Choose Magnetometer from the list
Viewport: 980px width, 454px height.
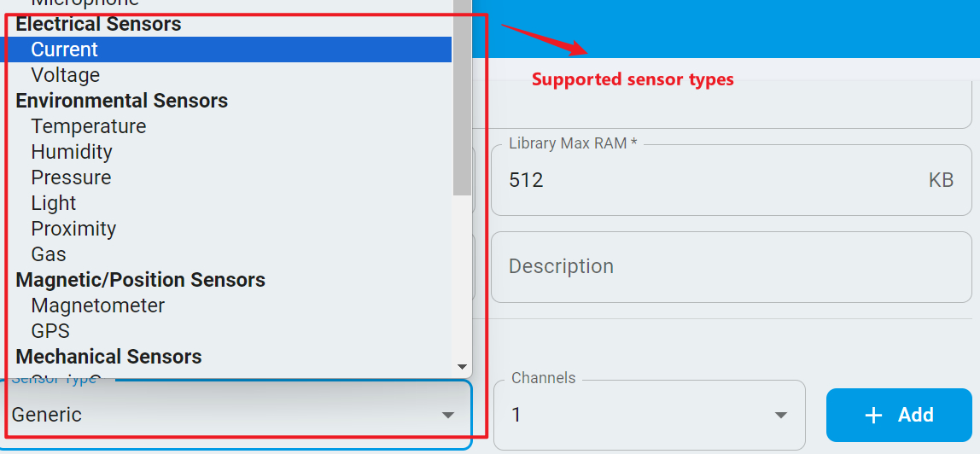tap(98, 306)
